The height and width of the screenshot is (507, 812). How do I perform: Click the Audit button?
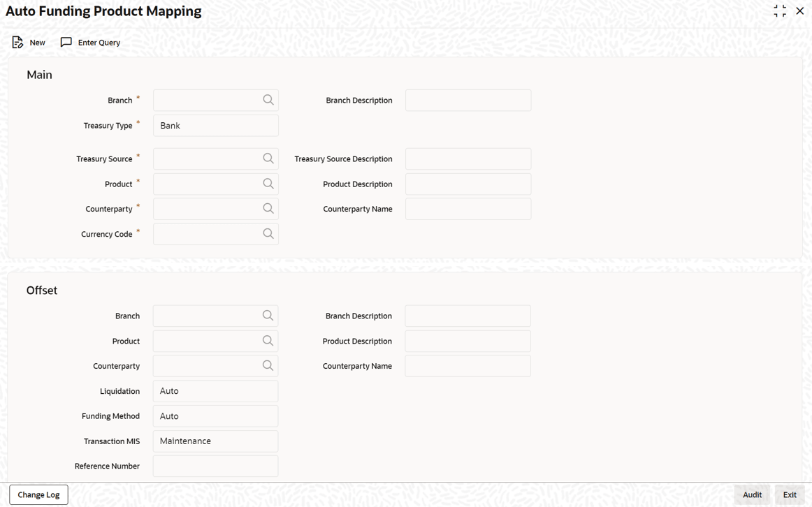pyautogui.click(x=752, y=494)
